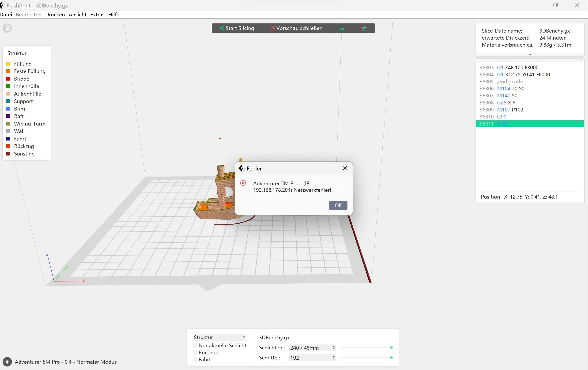Click the Außenhülle peach swatch
Image resolution: width=588 pixels, height=370 pixels.
(8, 94)
